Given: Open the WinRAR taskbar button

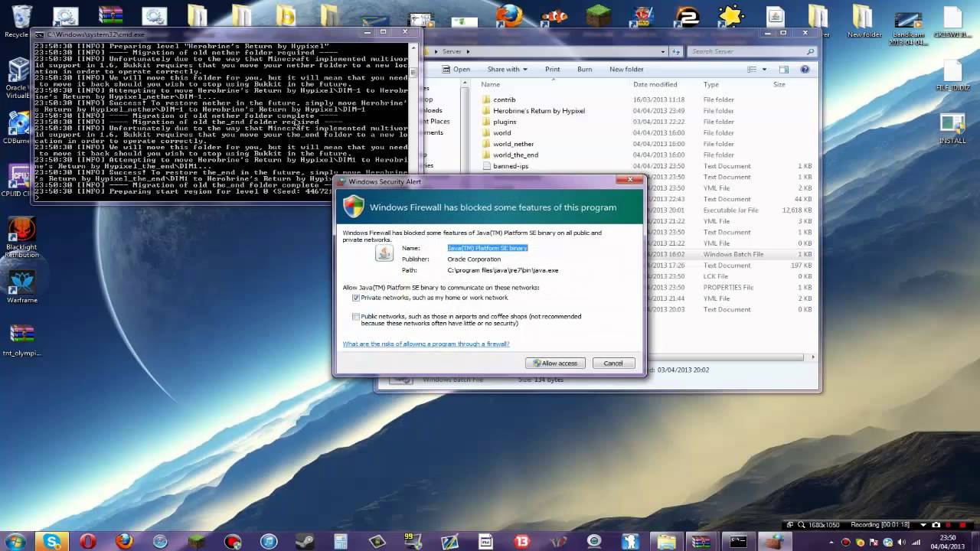Looking at the screenshot, I should point(702,541).
